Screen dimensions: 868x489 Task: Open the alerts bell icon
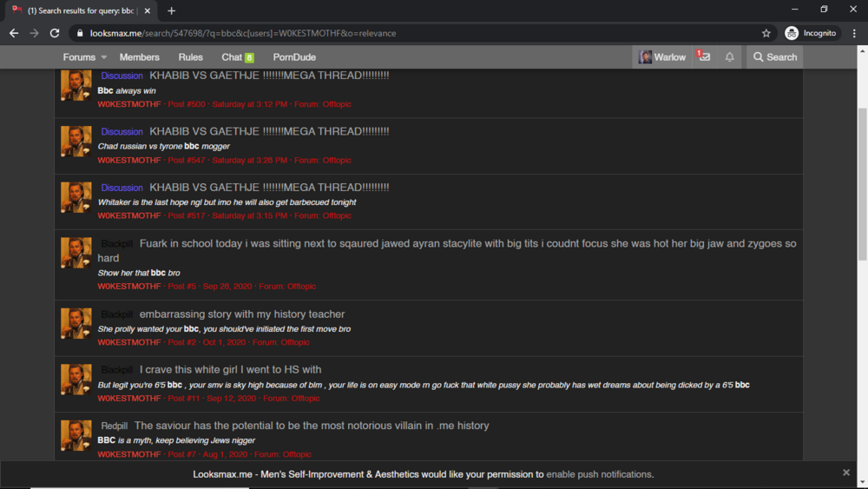click(730, 56)
